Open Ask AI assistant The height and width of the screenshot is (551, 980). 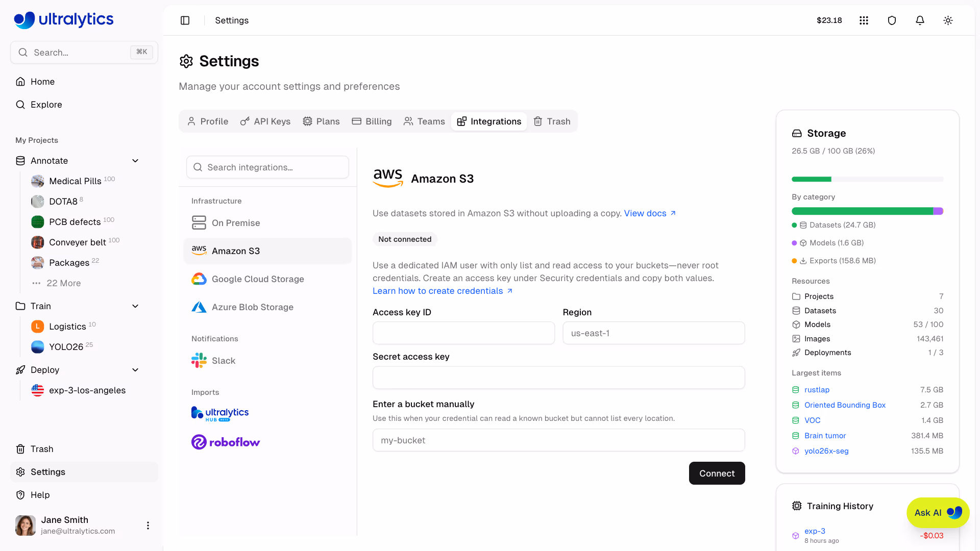click(938, 513)
